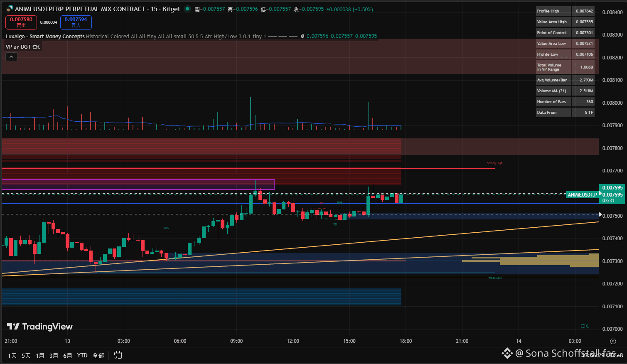
Task: Select the VP by DGT indicator legend
Action: coord(23,47)
